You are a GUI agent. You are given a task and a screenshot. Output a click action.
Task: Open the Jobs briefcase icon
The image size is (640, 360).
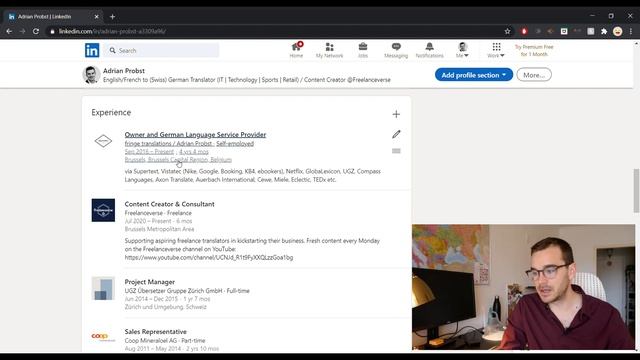pos(362,50)
